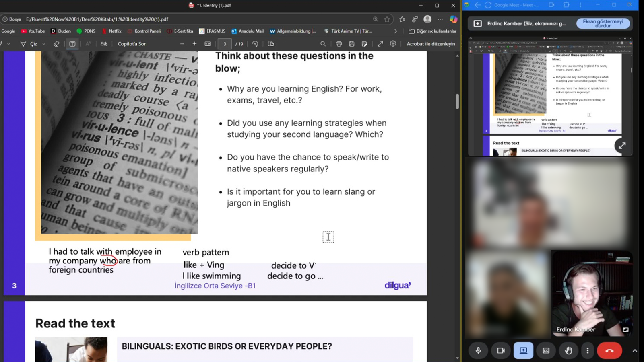The height and width of the screenshot is (362, 644).
Task: Open PDF viewer settings gear
Action: pyautogui.click(x=393, y=44)
